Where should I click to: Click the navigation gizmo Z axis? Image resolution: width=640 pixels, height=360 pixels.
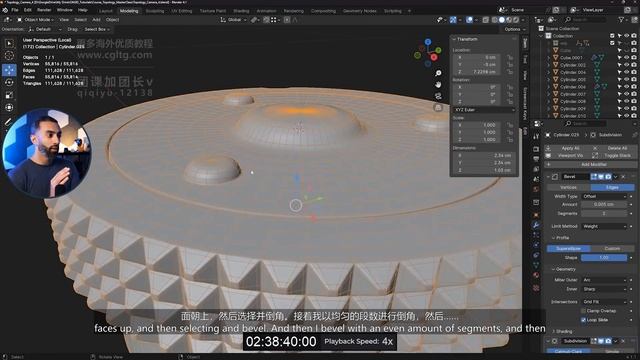[428, 42]
